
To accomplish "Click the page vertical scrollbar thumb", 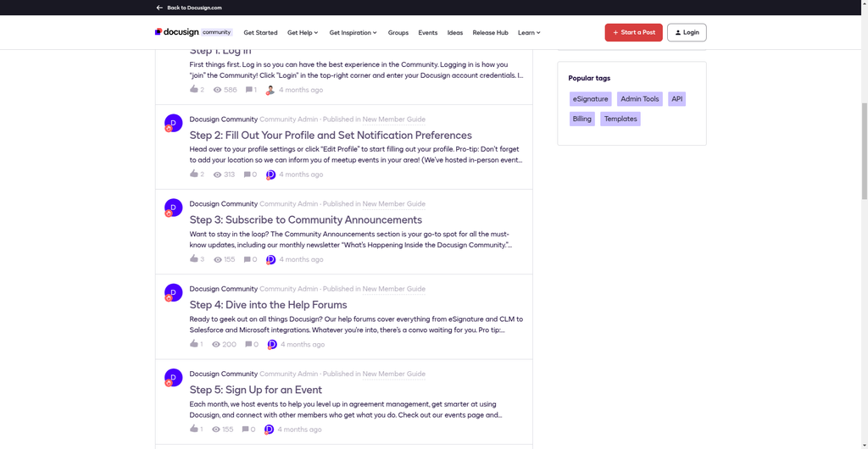I will pyautogui.click(x=864, y=151).
